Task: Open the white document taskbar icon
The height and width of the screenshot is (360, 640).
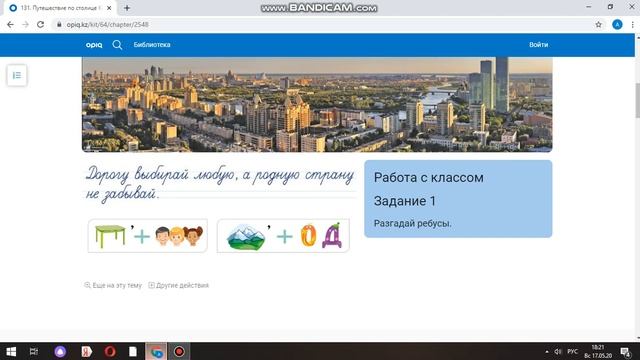Action: [133, 351]
